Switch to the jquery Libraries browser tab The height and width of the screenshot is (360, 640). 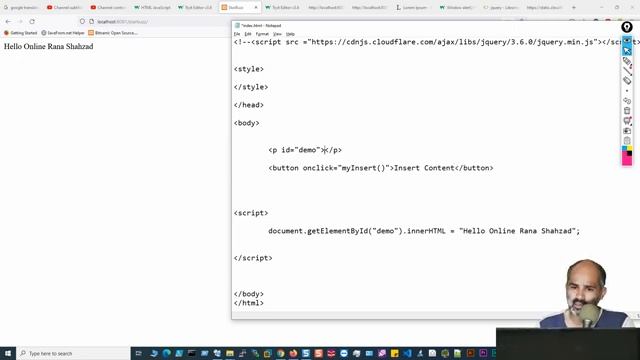coord(500,7)
